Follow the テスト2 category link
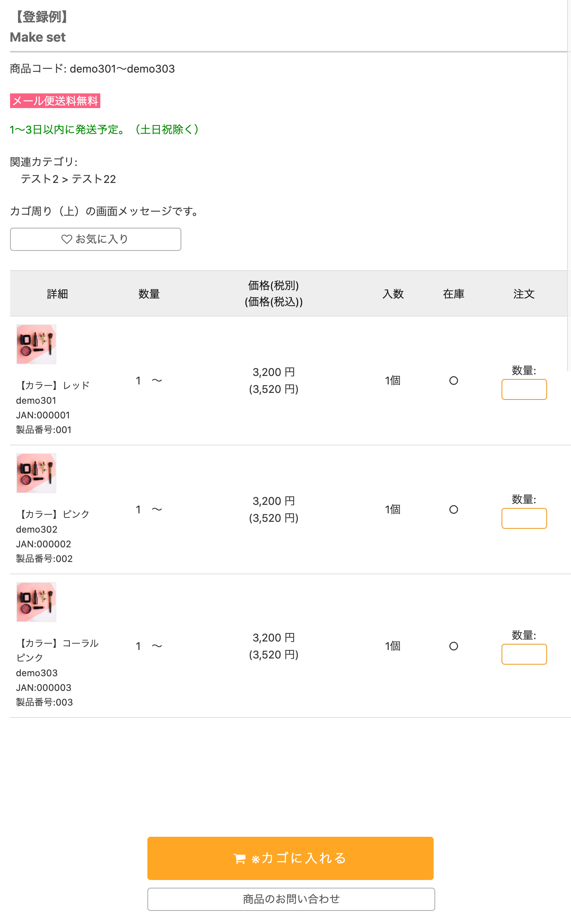This screenshot has height=924, width=571. point(39,179)
